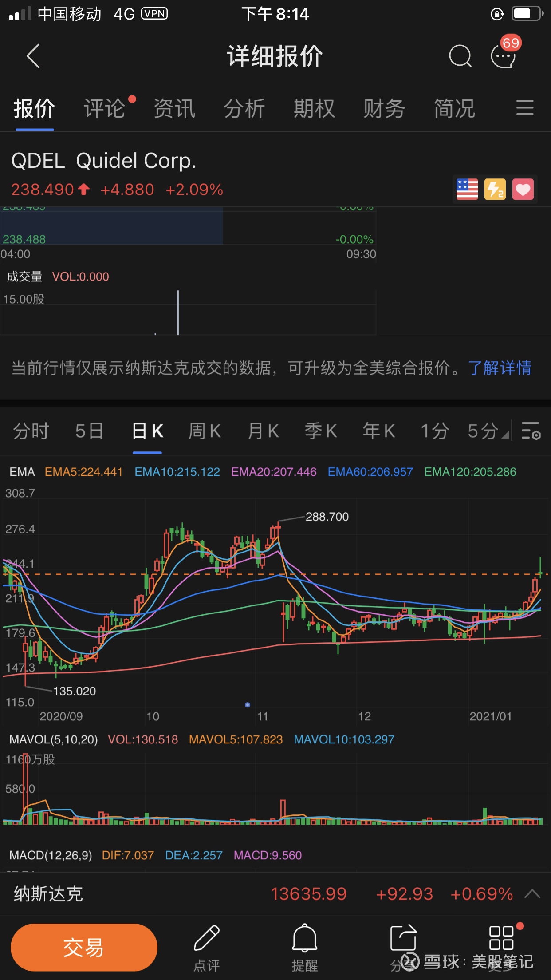Tap the EMA5:224.441 value
Viewport: 551px width, 980px height.
84,472
